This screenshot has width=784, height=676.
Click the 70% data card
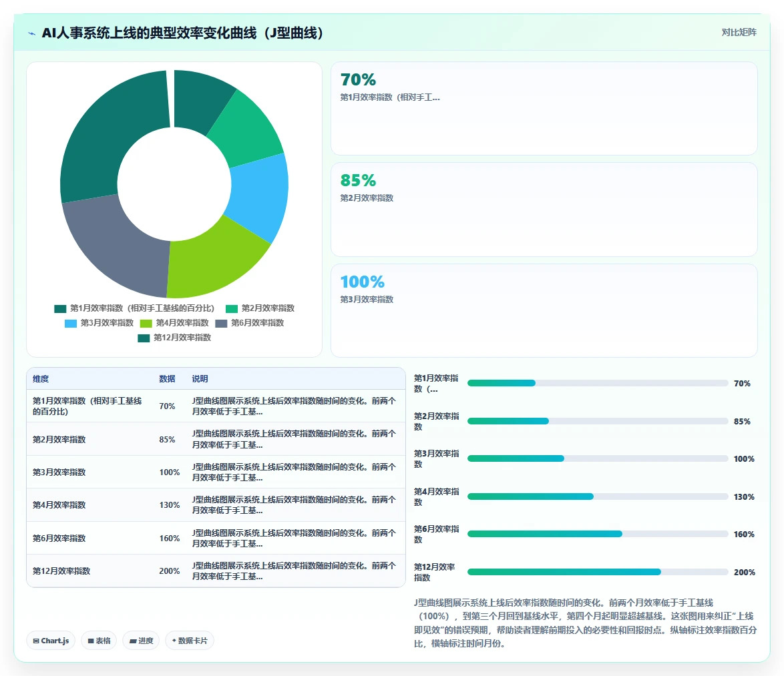(x=544, y=108)
